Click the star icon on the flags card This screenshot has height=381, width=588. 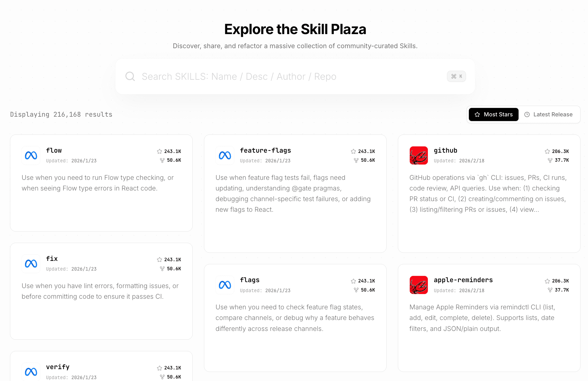(353, 281)
